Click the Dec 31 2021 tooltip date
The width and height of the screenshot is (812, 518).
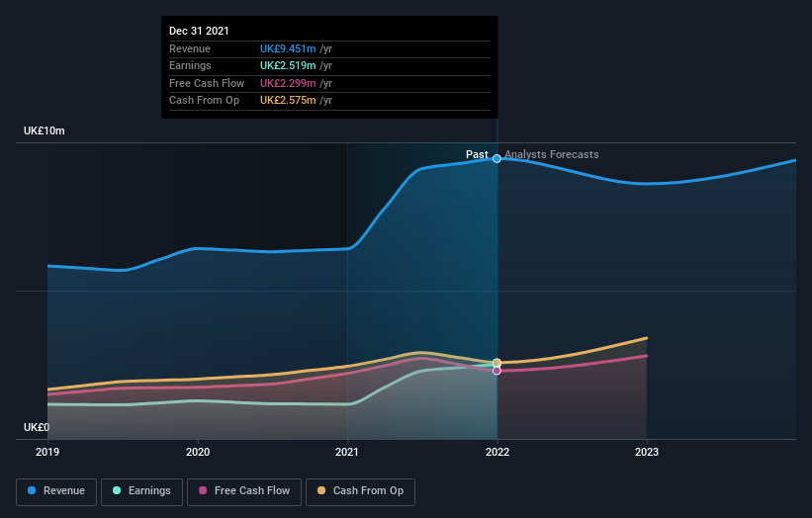click(199, 31)
